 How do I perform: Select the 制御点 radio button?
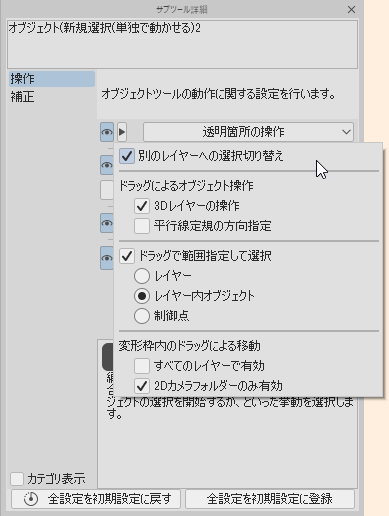point(142,316)
